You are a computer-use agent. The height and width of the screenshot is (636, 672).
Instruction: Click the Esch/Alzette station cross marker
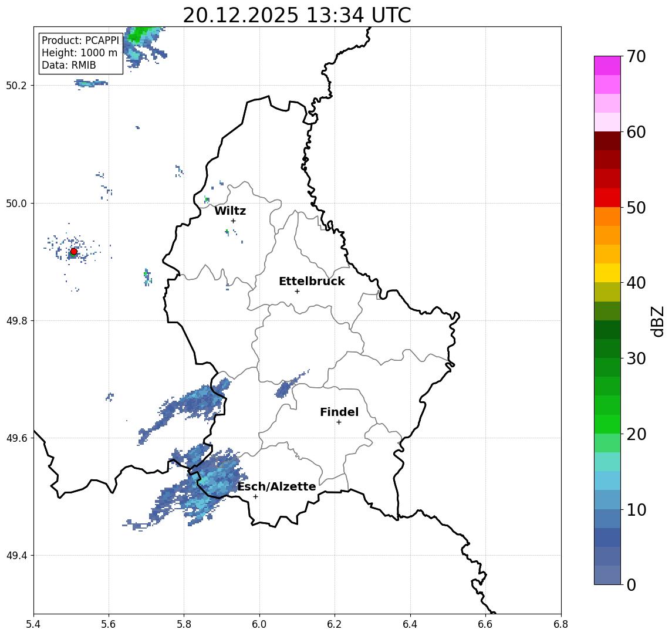tap(255, 497)
